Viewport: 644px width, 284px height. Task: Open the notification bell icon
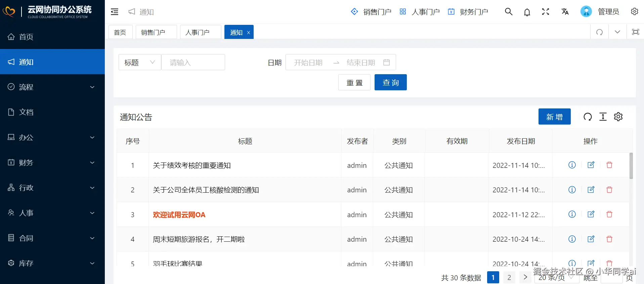[527, 12]
